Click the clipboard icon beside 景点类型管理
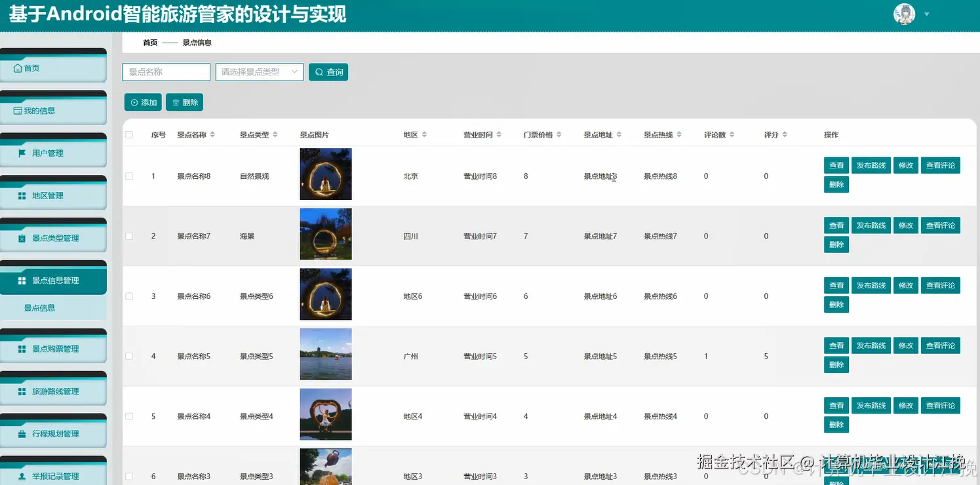980x485 pixels. click(22, 239)
